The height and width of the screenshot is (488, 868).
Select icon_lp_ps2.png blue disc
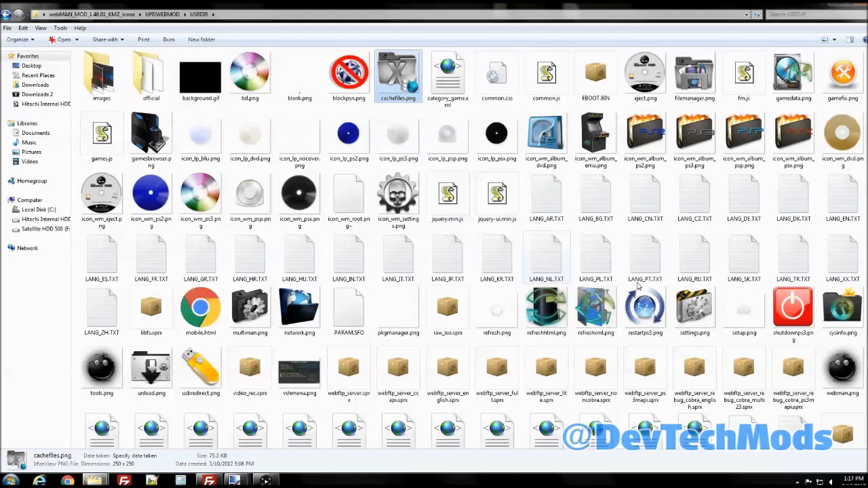tap(349, 133)
